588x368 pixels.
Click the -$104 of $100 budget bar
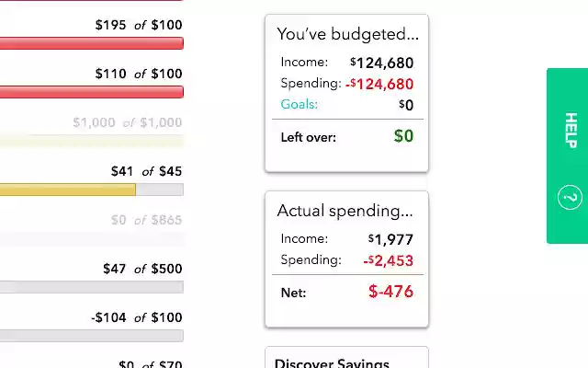click(x=92, y=336)
